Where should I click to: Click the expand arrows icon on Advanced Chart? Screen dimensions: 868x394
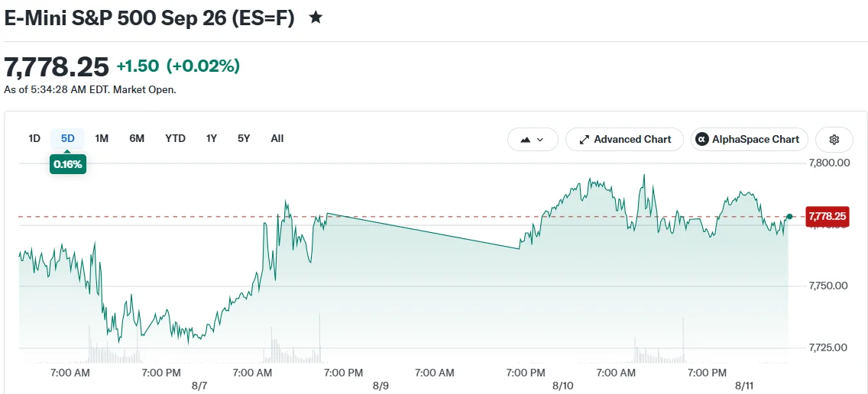584,140
